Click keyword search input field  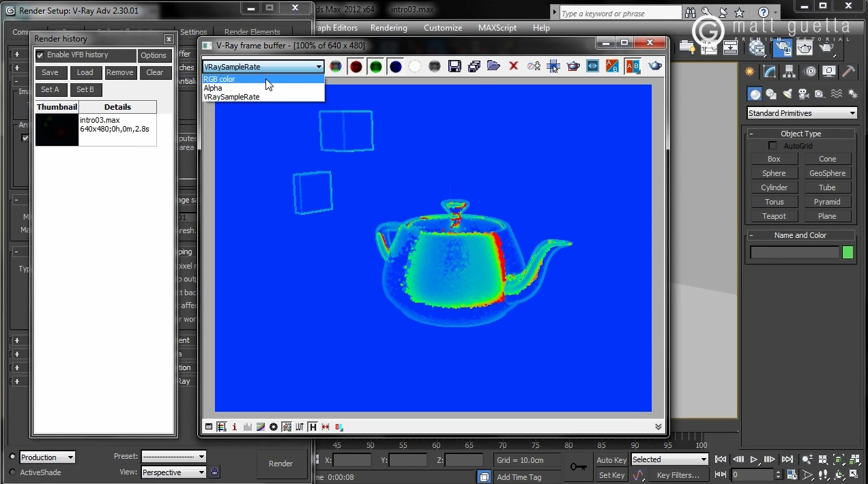click(x=620, y=14)
